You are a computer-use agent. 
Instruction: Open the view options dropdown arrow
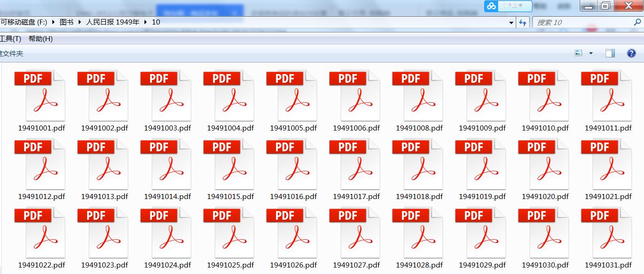(591, 53)
